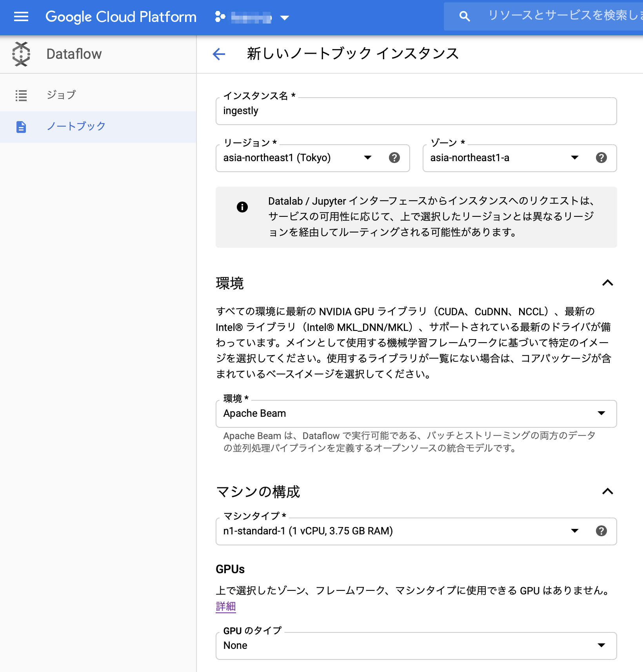Image resolution: width=643 pixels, height=672 pixels.
Task: Click the 環境 section heading text
Action: click(x=230, y=283)
